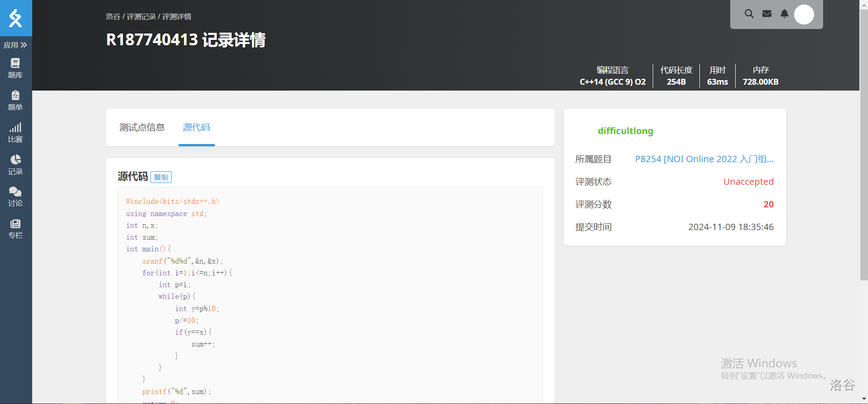The image size is (868, 404).
Task: Open the 讨论 discussion icon
Action: click(x=15, y=197)
